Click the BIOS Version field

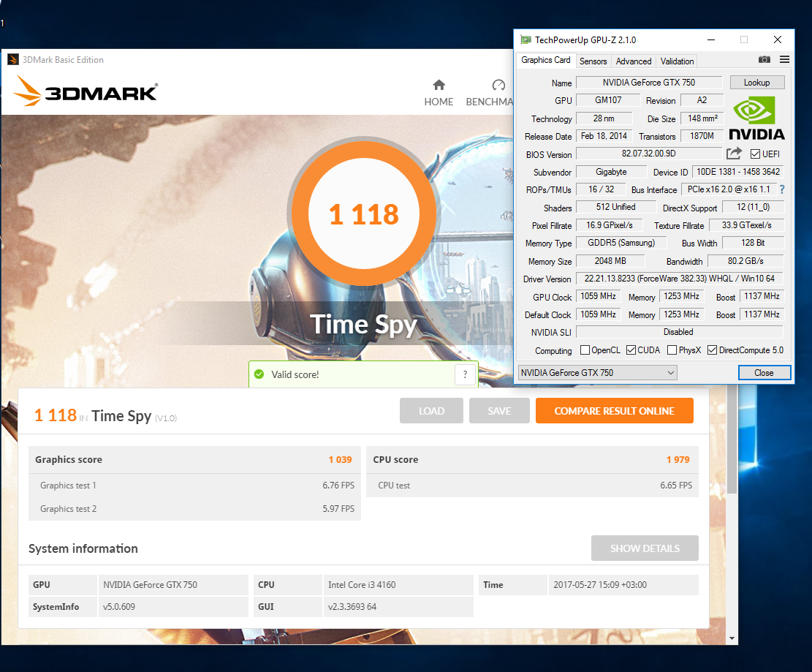649,154
